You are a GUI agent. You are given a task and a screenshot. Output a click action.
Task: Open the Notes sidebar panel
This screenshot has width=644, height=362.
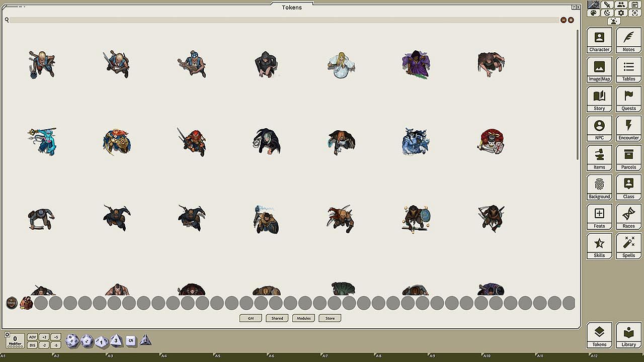628,40
